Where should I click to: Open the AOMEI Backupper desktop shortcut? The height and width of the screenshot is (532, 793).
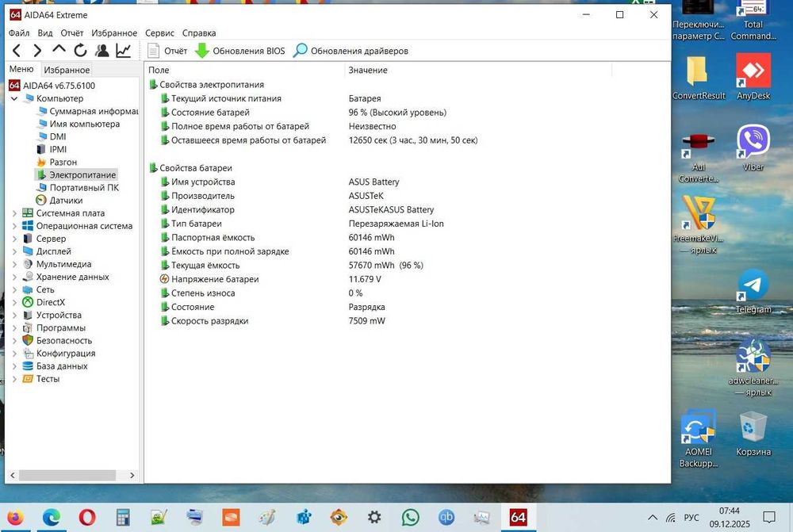699,438
